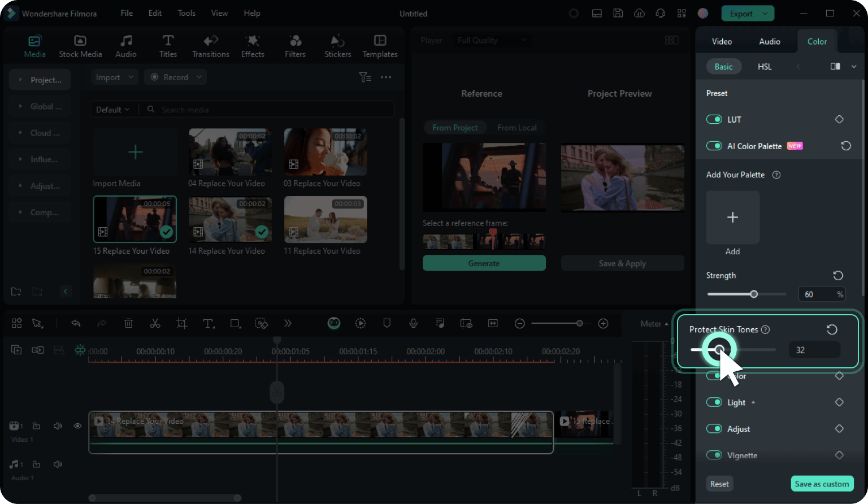Click the timeline zoom slider handle
This screenshot has height=504, width=868.
click(579, 323)
